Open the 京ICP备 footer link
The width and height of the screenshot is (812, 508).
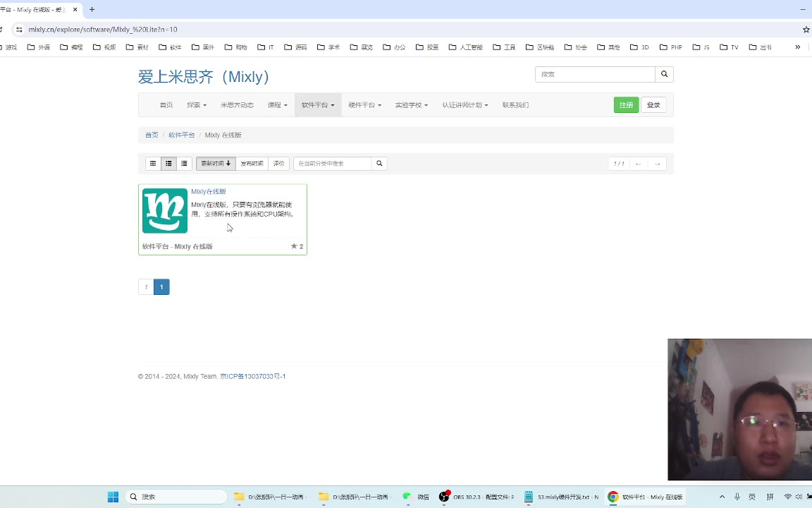(x=253, y=376)
